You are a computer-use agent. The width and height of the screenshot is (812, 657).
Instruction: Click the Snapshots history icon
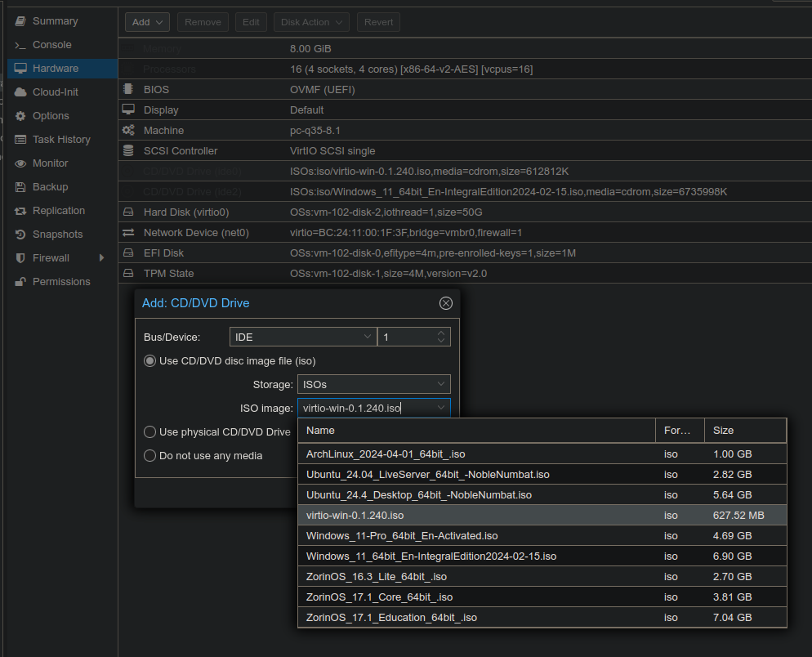[20, 235]
